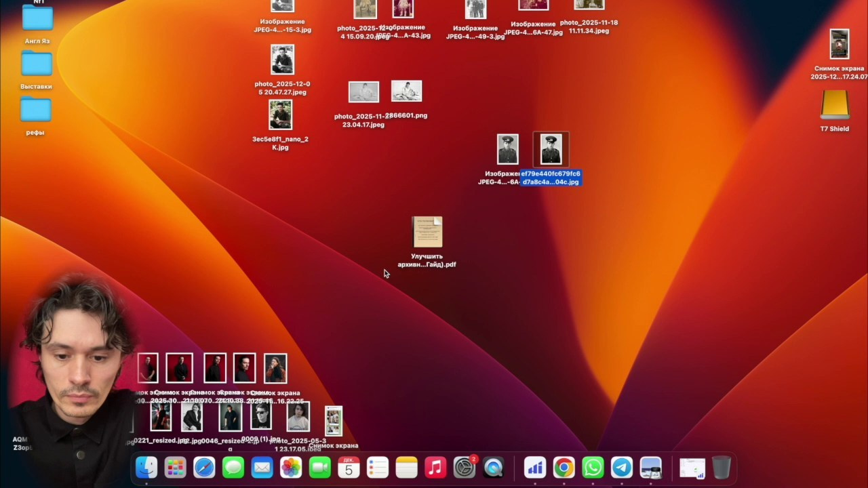Viewport: 868px width, 488px height.
Task: Select the Англ Яз folder
Action: pyautogui.click(x=37, y=17)
